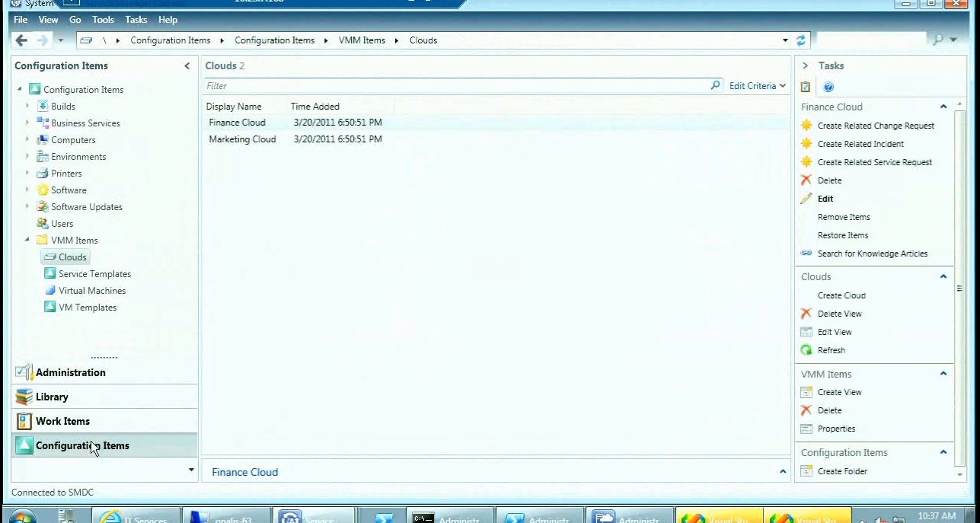Viewport: 980px width, 523px height.
Task: Click the refresh icon beside address bar
Action: click(801, 40)
